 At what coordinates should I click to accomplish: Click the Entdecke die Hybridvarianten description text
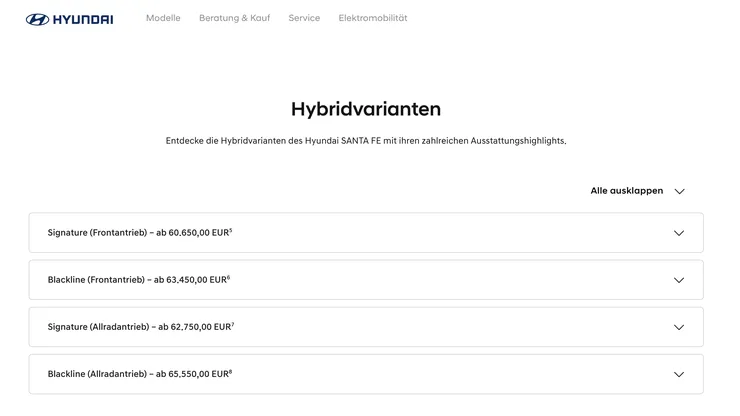pos(366,141)
